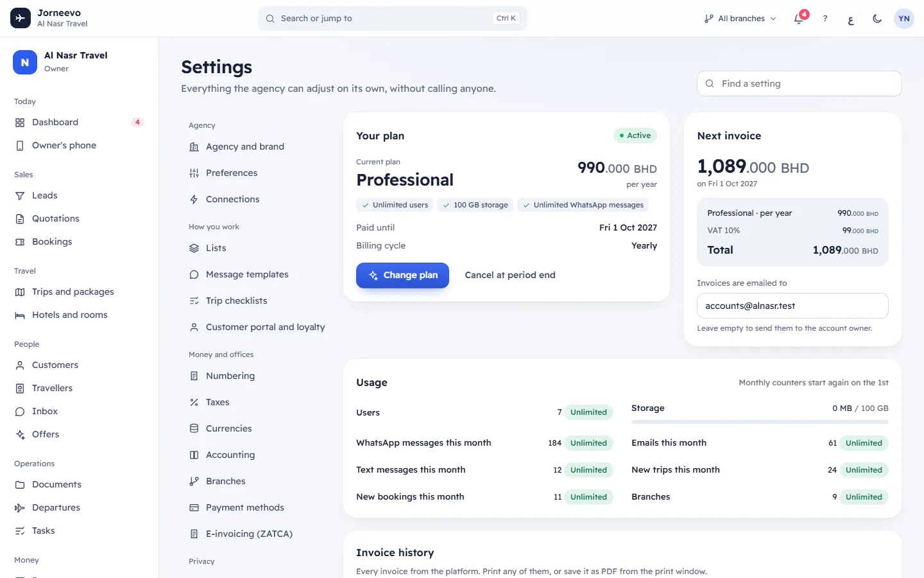The width and height of the screenshot is (924, 578).
Task: Click the Jorneevo airplane logo icon
Action: tap(21, 18)
